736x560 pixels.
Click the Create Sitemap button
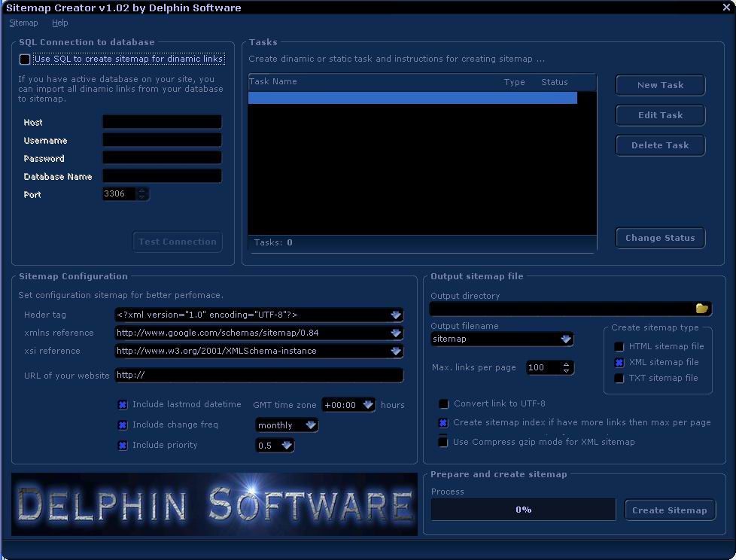coord(669,510)
